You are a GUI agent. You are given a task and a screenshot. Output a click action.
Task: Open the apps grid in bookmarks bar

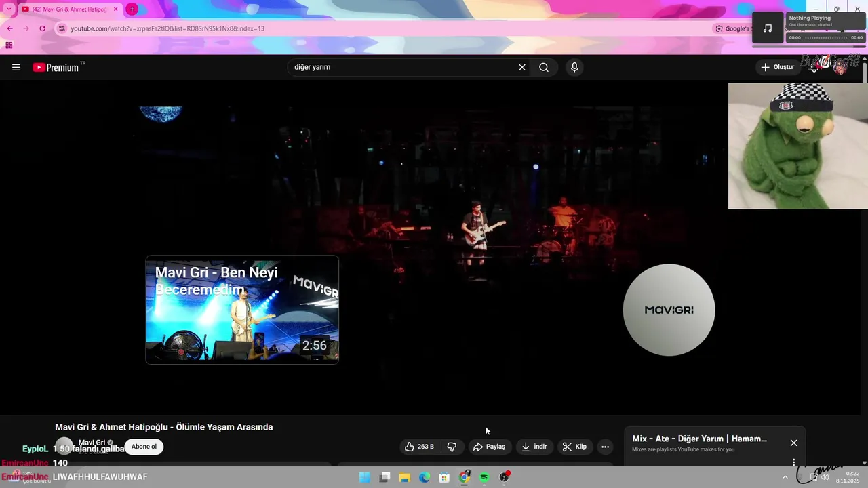point(9,45)
